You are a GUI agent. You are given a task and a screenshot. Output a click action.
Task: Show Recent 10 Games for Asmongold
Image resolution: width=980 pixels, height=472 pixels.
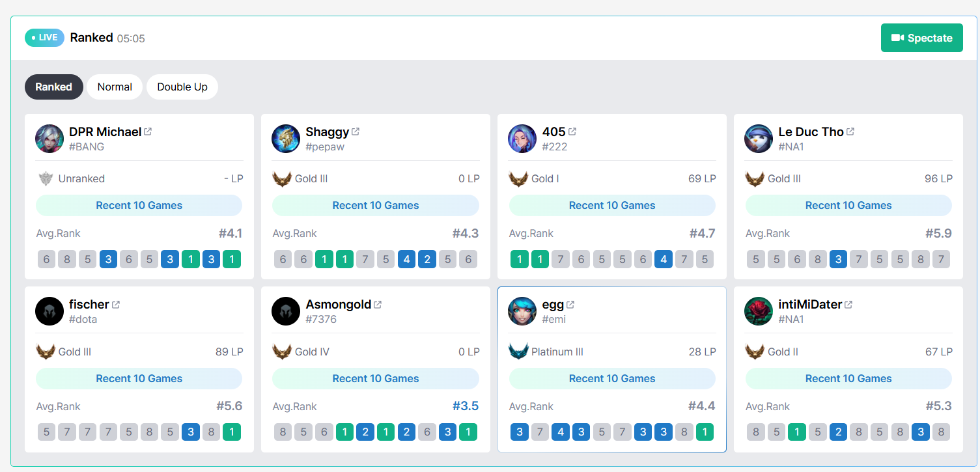point(376,378)
